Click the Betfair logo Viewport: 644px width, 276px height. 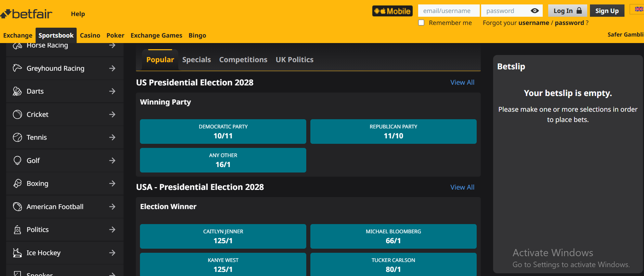click(26, 14)
